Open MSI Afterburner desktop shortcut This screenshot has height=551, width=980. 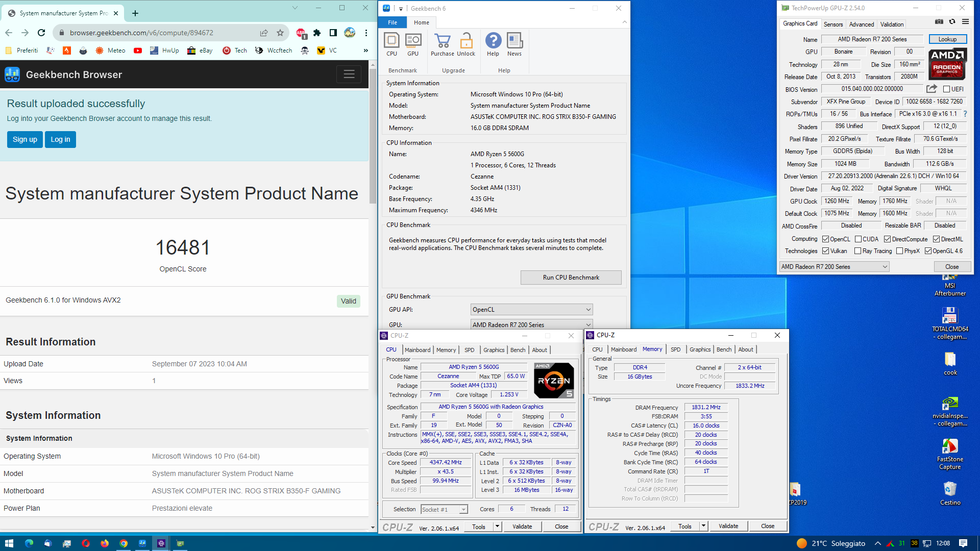click(950, 286)
